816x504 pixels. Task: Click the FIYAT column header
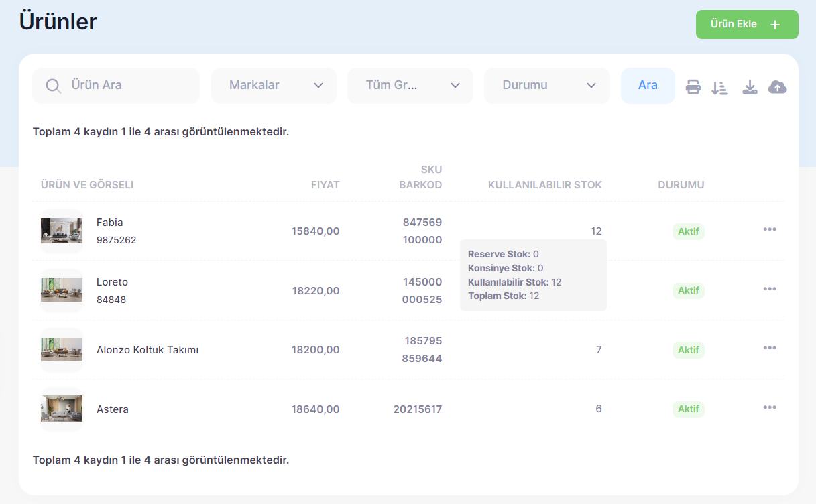coord(325,185)
